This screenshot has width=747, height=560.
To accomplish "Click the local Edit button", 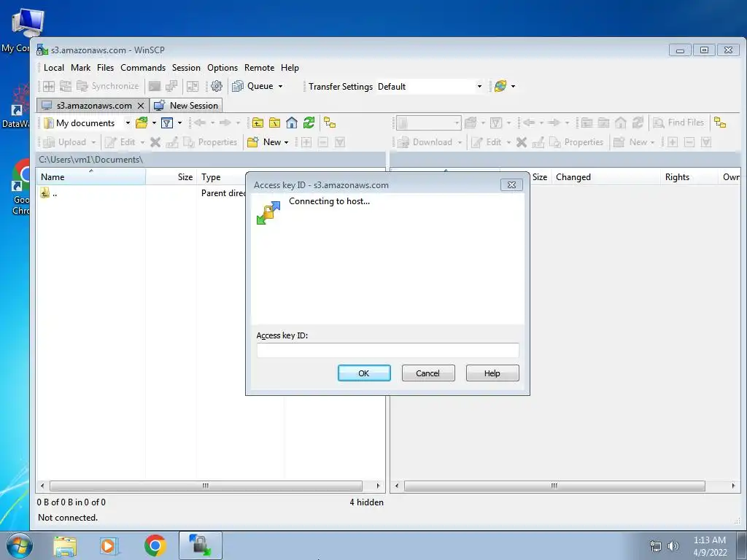I will click(120, 142).
